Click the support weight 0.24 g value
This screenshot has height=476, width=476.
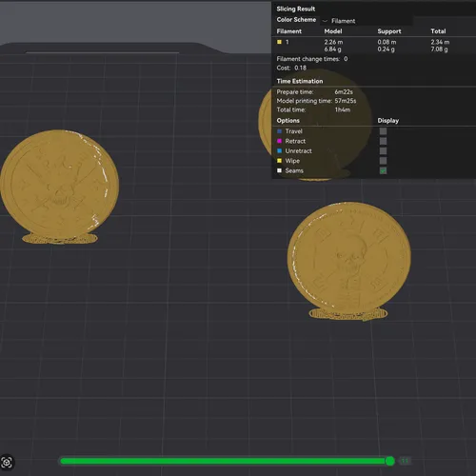387,50
